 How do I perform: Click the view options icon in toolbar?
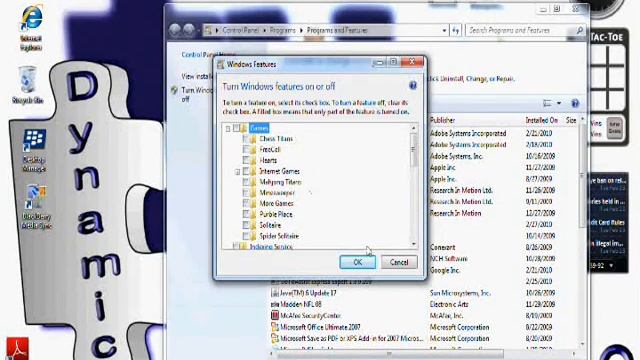tap(547, 103)
